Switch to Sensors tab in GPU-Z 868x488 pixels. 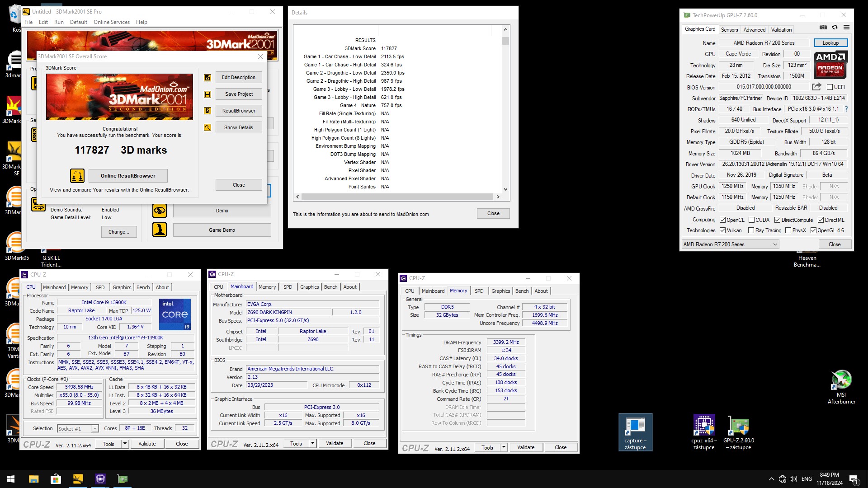pos(729,30)
